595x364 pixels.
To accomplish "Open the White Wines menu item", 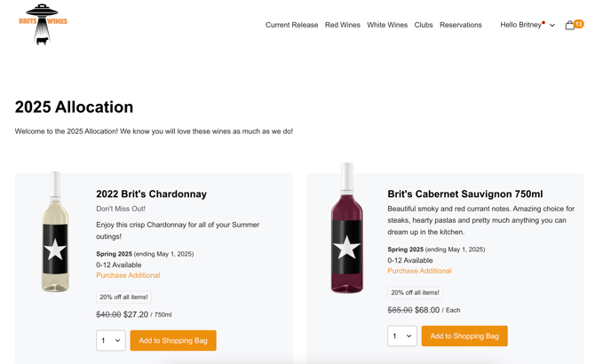I will point(387,25).
